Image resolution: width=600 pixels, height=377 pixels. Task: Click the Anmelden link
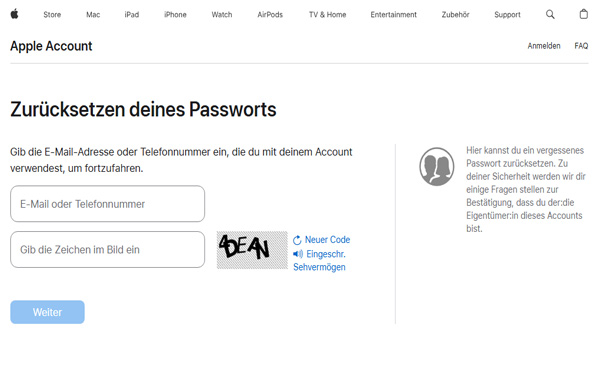544,46
